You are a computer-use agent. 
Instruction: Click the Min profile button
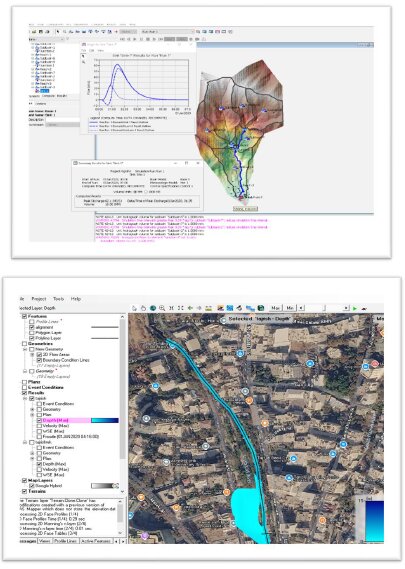coord(290,308)
